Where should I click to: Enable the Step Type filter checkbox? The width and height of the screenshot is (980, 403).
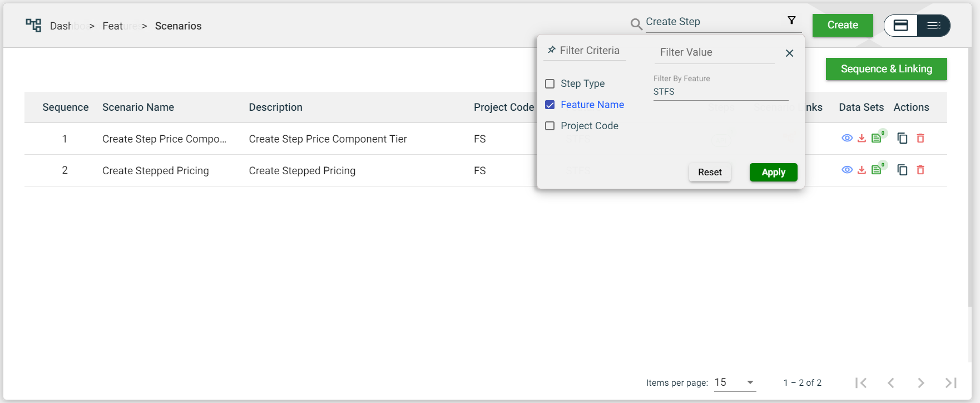coord(550,84)
